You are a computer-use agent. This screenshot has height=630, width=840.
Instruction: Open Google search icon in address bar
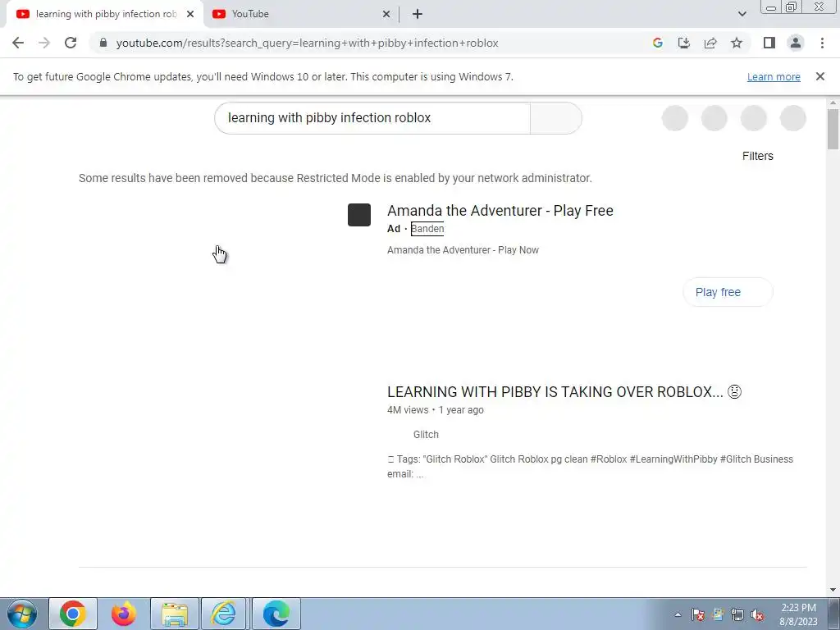(x=657, y=43)
